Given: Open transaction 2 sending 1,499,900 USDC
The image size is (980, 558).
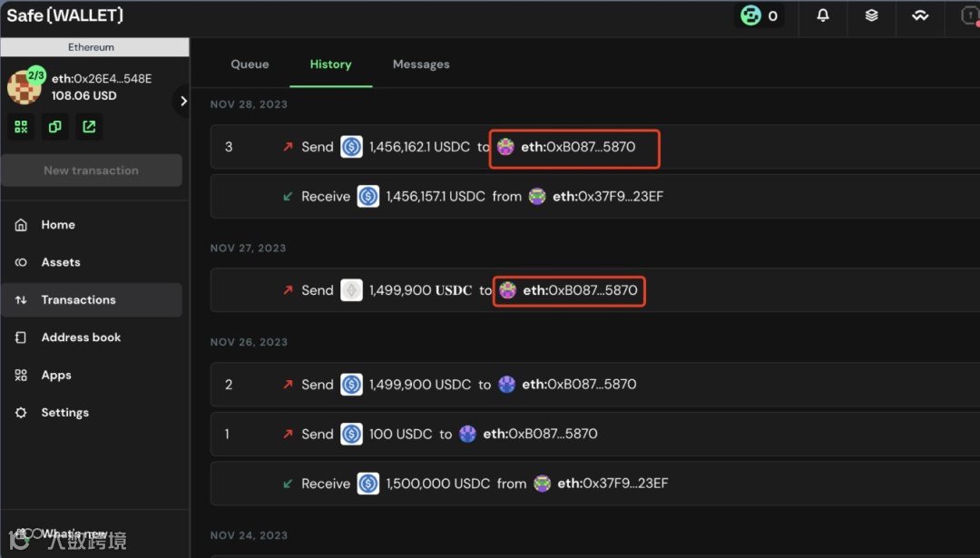Looking at the screenshot, I should (595, 385).
